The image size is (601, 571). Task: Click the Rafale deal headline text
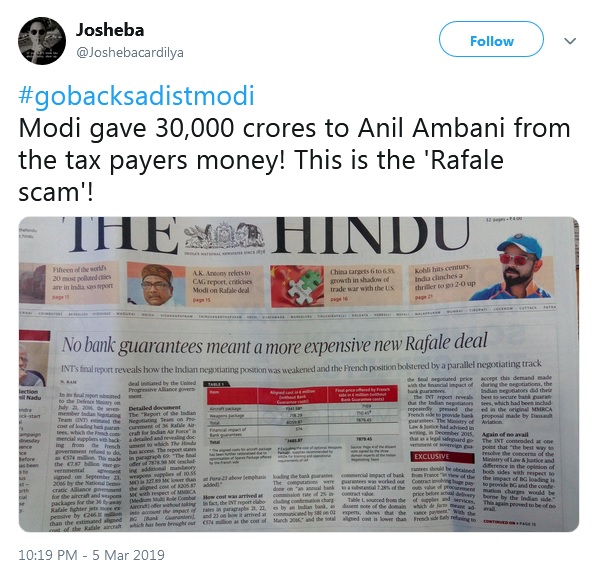coord(274,344)
